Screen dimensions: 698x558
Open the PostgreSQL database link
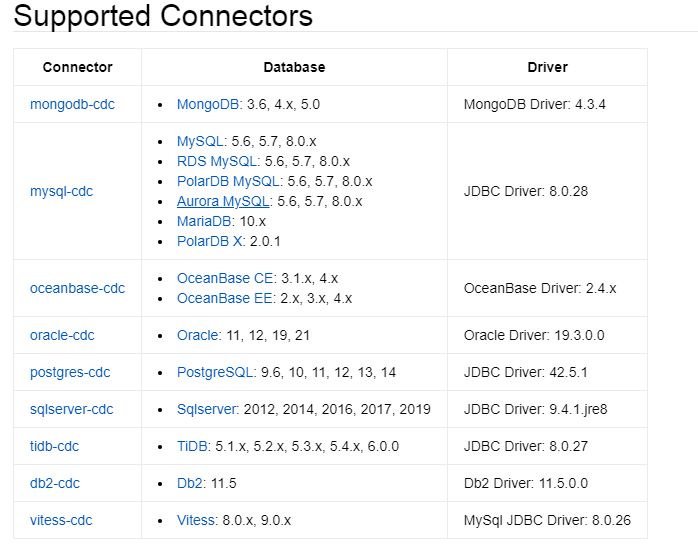pyautogui.click(x=216, y=372)
